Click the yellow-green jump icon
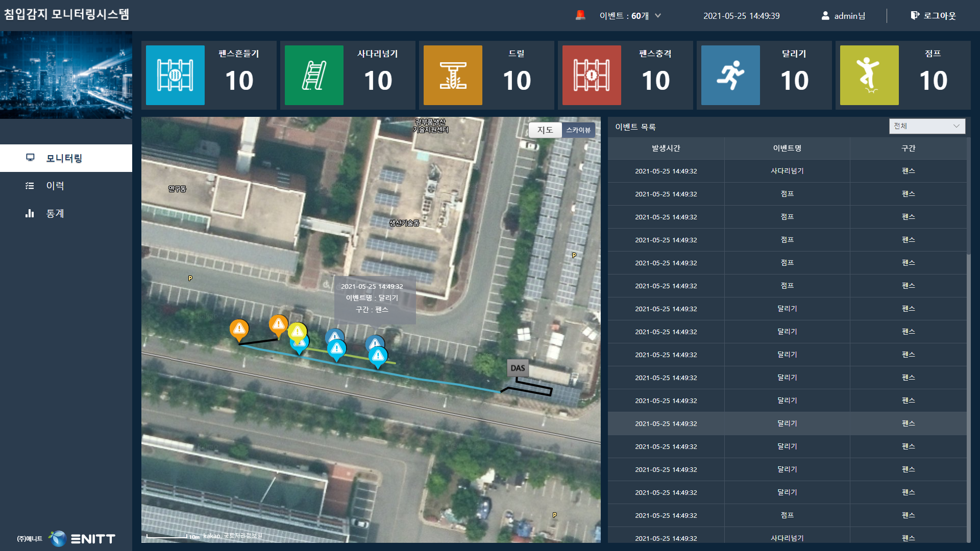The height and width of the screenshot is (551, 980). (869, 75)
